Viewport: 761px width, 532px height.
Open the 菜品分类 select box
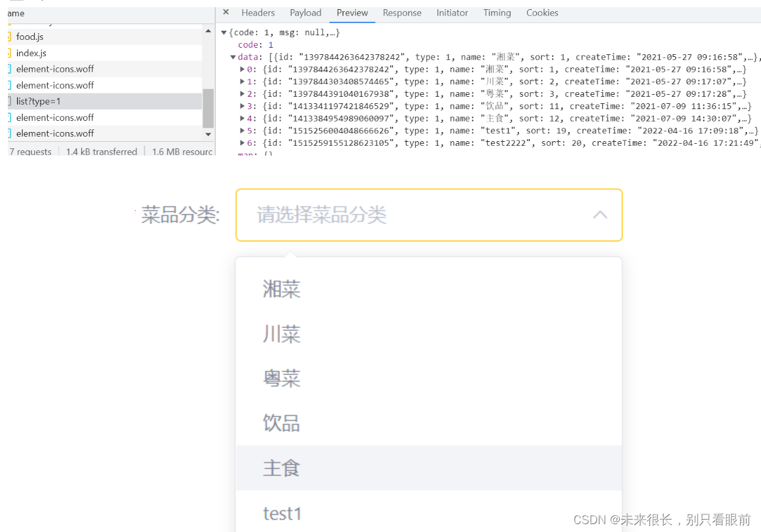(429, 215)
